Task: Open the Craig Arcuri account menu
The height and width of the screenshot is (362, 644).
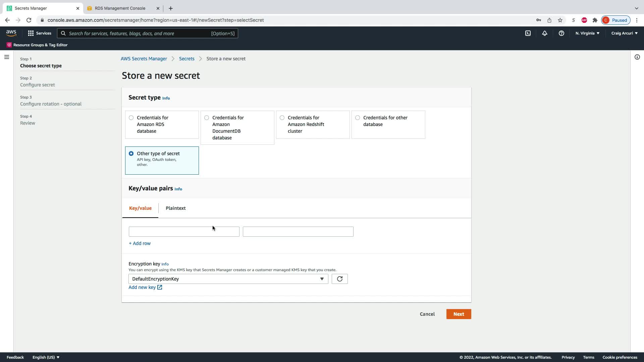Action: tap(624, 33)
